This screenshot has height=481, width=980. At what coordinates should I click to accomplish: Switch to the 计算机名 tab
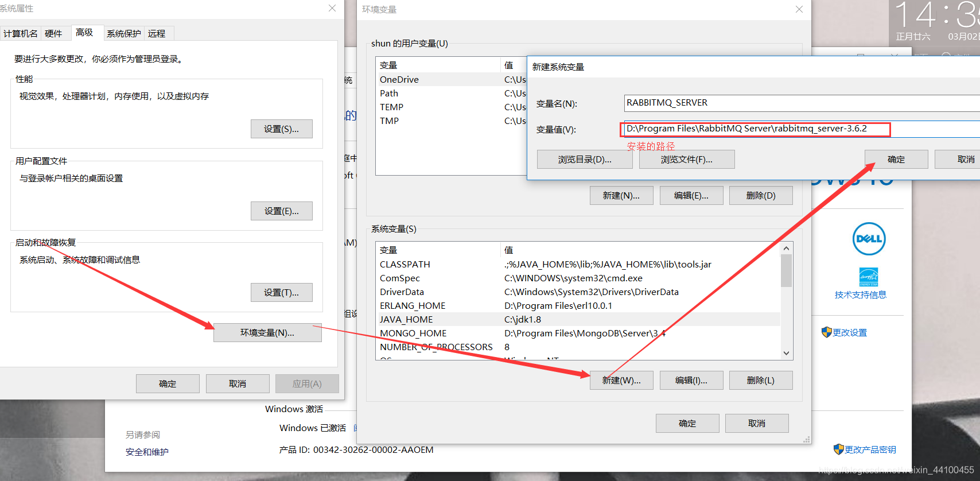coord(21,33)
